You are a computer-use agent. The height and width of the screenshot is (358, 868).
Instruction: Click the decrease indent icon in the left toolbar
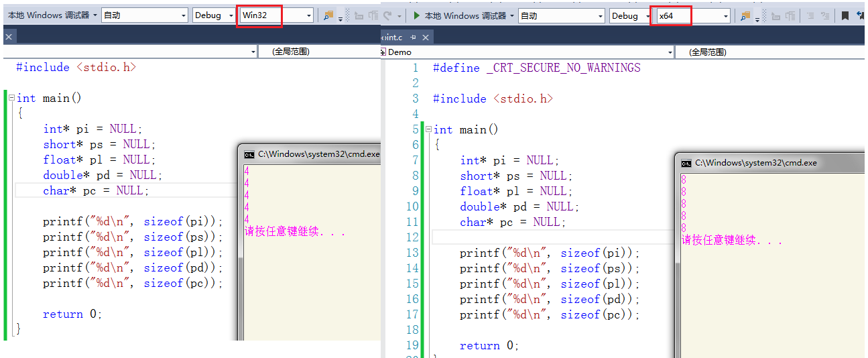359,15
